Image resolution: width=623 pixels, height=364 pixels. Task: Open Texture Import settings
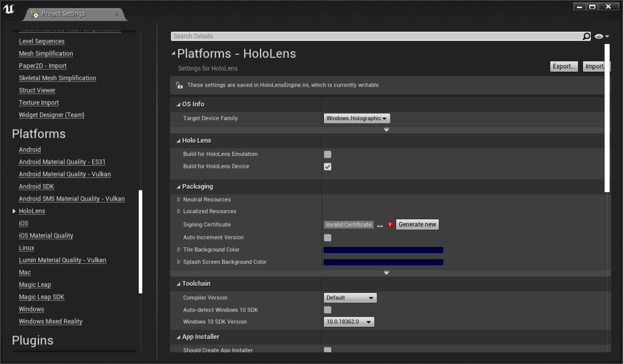coord(39,103)
